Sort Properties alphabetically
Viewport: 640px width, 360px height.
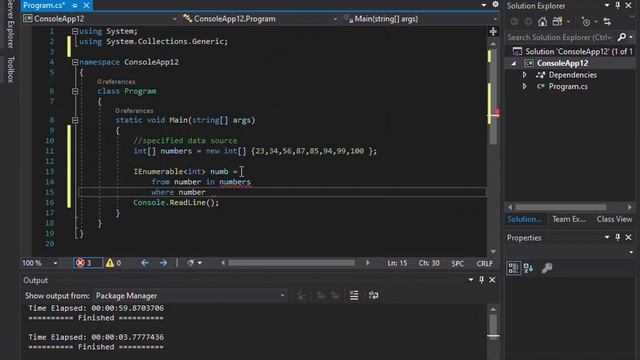528,268
